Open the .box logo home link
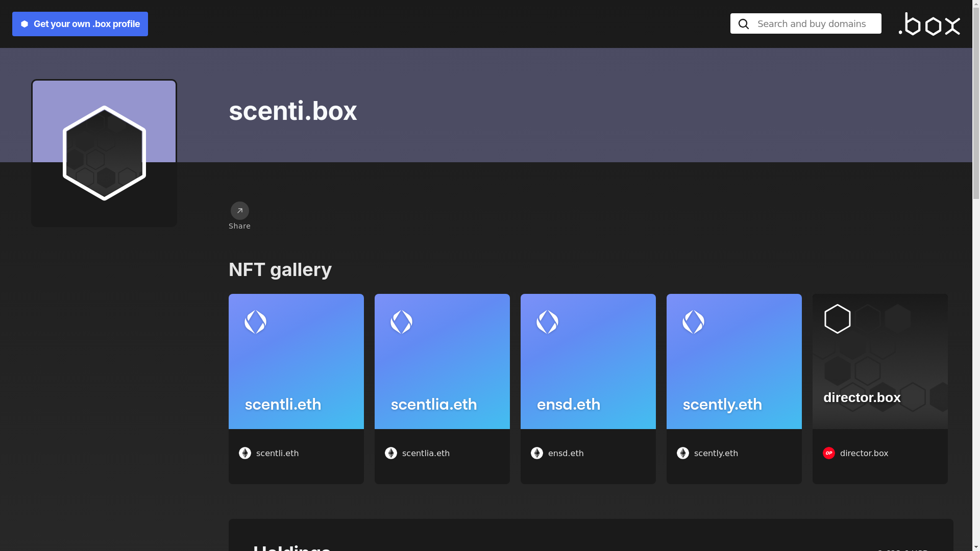 coord(929,24)
